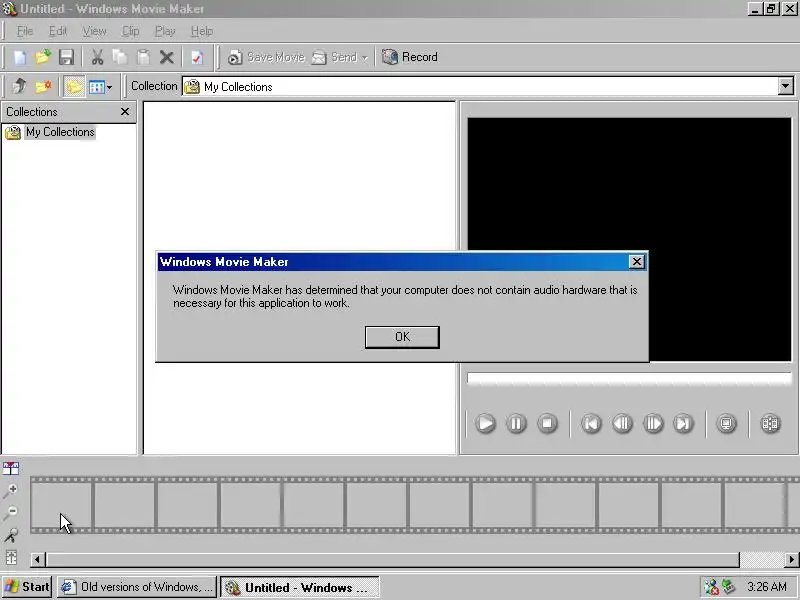Image resolution: width=800 pixels, height=600 pixels.
Task: Click the Delete X toolbar icon
Action: click(166, 57)
